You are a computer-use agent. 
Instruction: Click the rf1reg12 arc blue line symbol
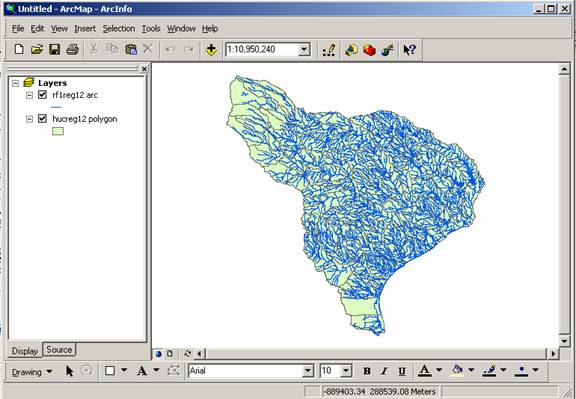56,107
